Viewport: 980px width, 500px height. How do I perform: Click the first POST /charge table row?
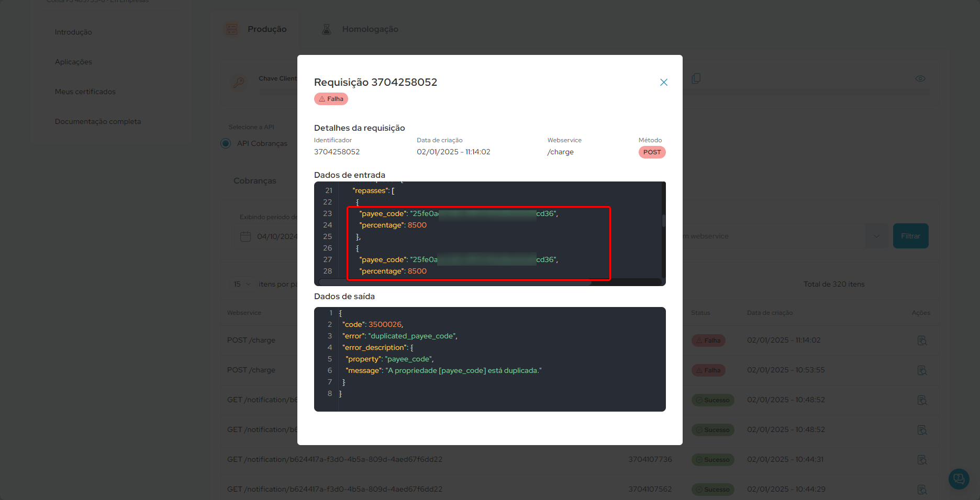pyautogui.click(x=579, y=340)
